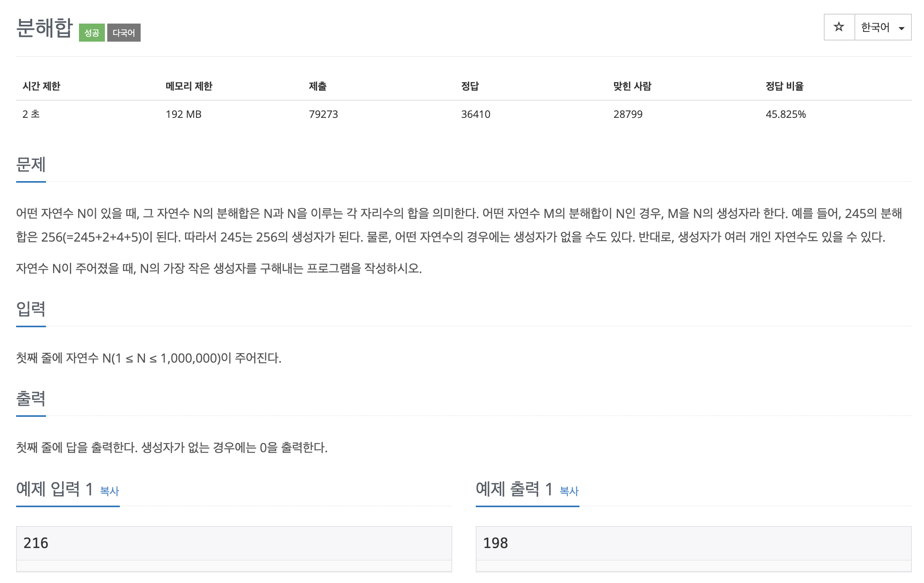
Task: Click the submission count 79273
Action: (323, 114)
